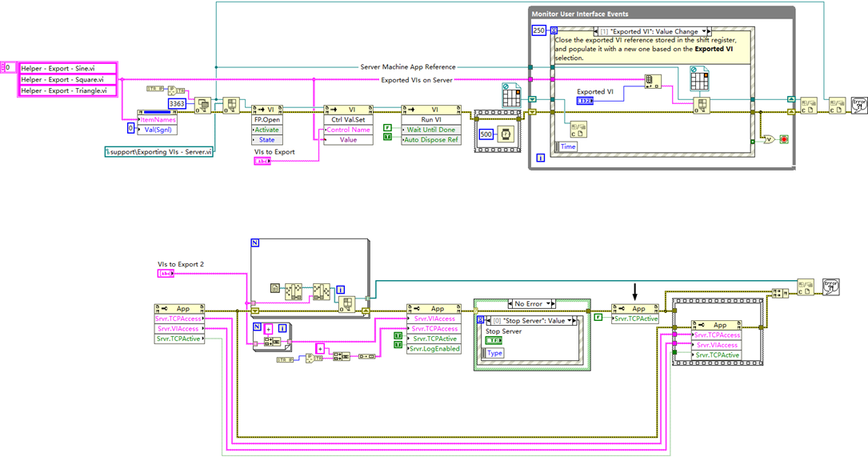This screenshot has width=868, height=457.
Task: Select the Time event data node
Action: click(567, 146)
